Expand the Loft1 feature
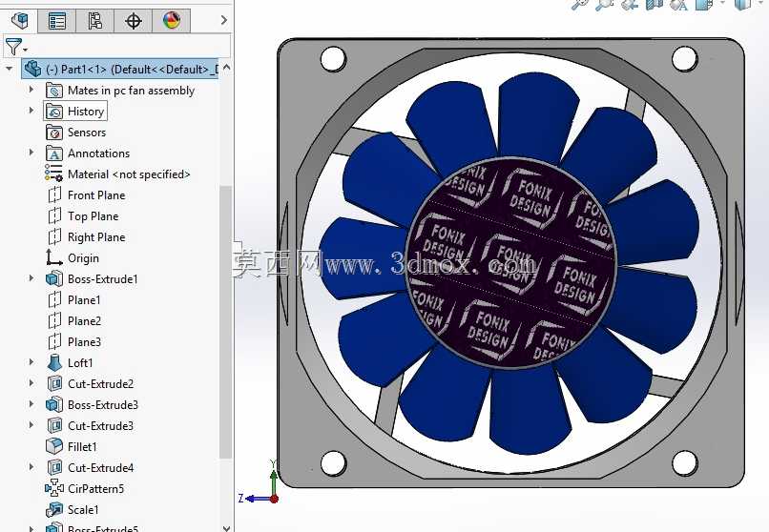769x532 pixels. coord(31,362)
